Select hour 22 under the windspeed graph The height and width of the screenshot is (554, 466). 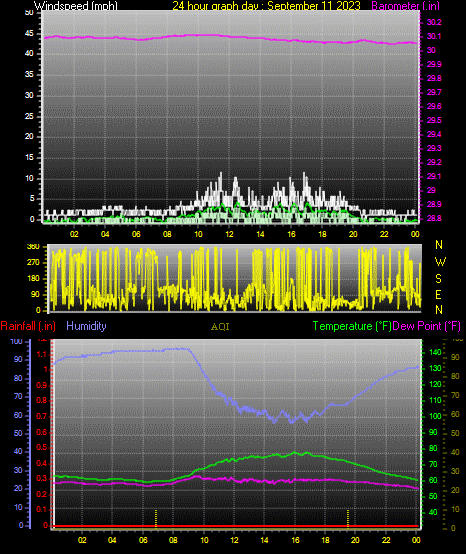pyautogui.click(x=384, y=234)
